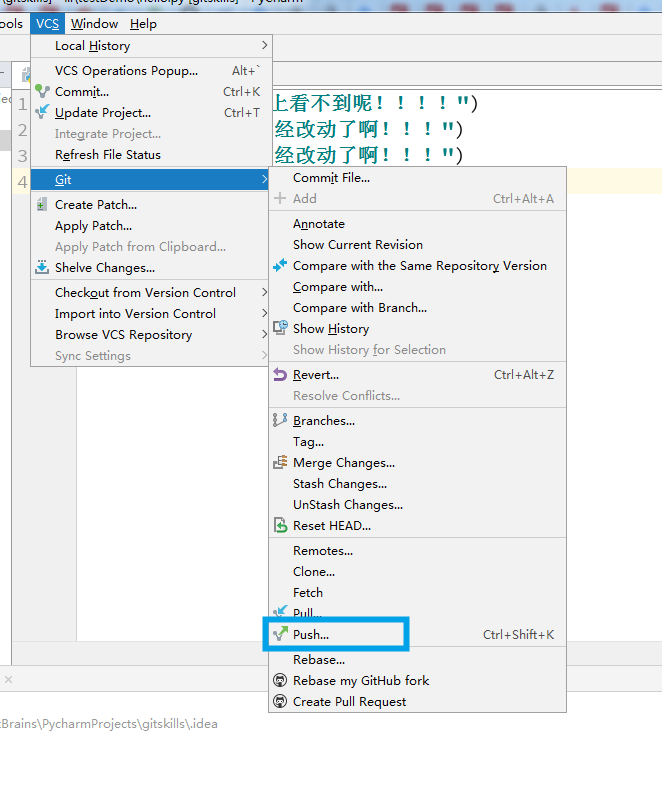Open the VCS menu in menu bar
The height and width of the screenshot is (800, 662).
tap(47, 23)
